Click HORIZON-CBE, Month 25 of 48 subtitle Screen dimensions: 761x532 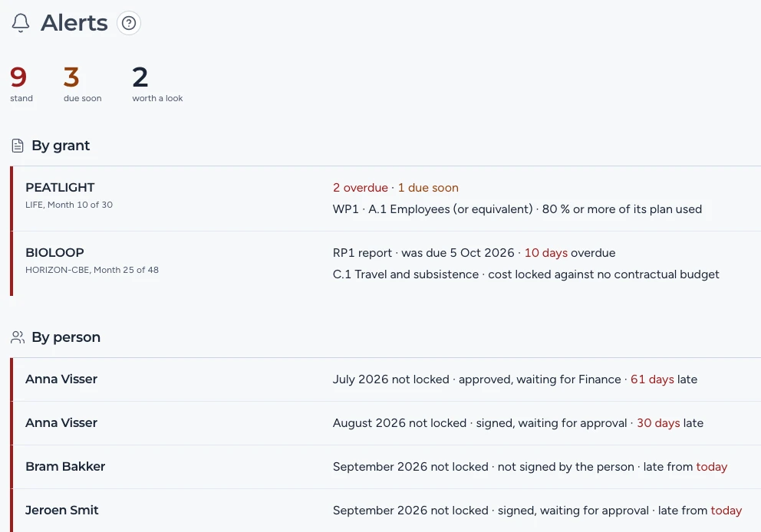(x=92, y=270)
